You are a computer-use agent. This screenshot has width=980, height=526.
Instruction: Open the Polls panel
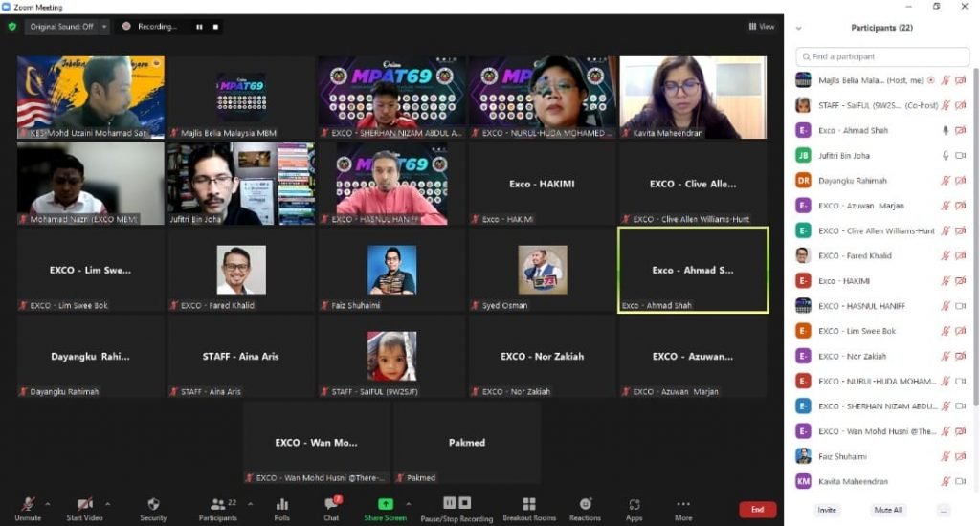pyautogui.click(x=281, y=507)
